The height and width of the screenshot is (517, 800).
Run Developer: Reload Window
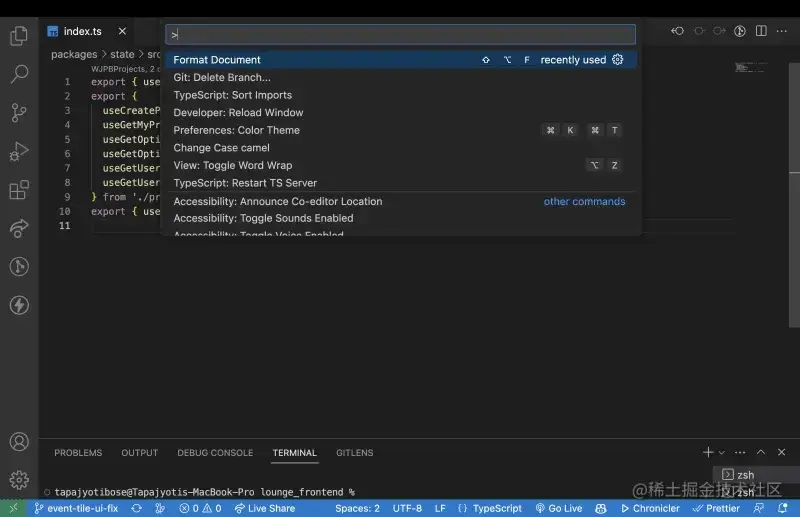tap(401, 113)
